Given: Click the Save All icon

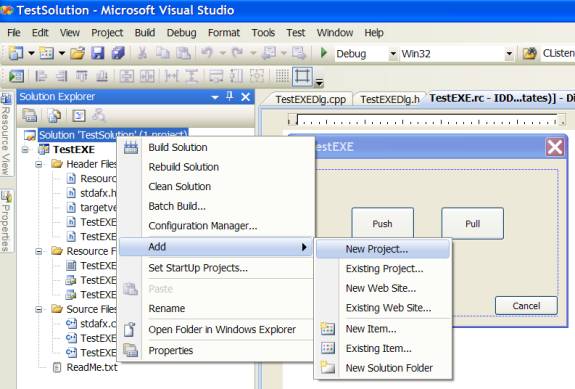Looking at the screenshot, I should pos(118,54).
